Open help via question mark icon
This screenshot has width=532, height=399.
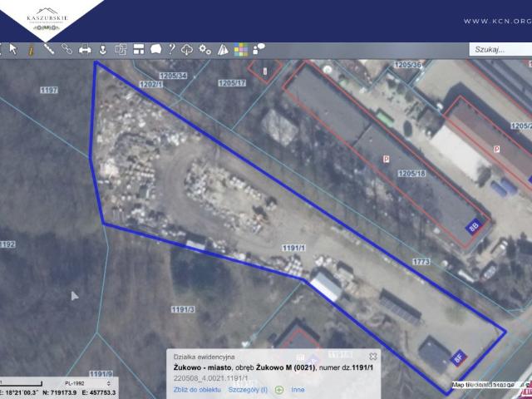[x=171, y=49]
